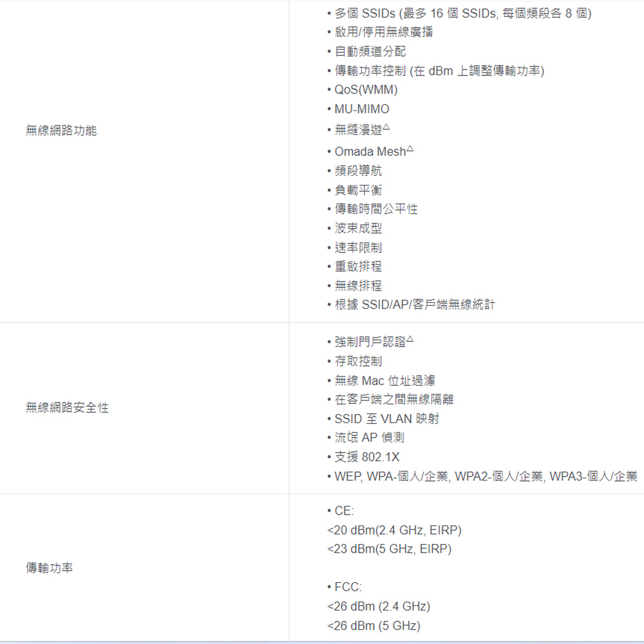Click the triangle footnote mark after 無縫漫遊
This screenshot has width=644, height=644.
tap(386, 128)
